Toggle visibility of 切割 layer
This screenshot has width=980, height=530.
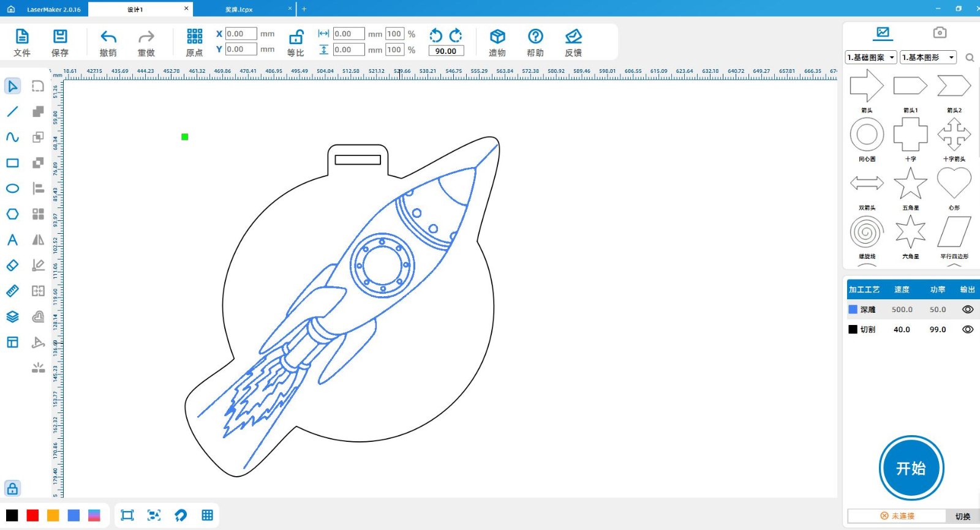point(968,329)
